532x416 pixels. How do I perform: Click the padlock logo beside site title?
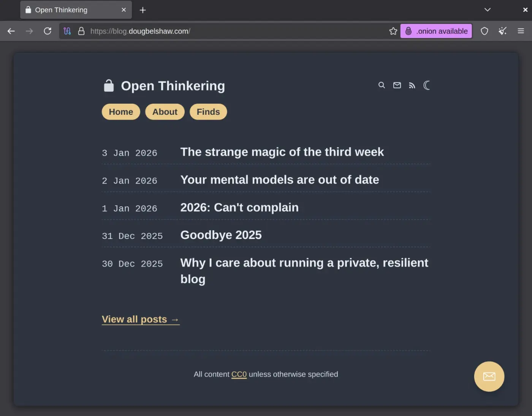(x=109, y=86)
